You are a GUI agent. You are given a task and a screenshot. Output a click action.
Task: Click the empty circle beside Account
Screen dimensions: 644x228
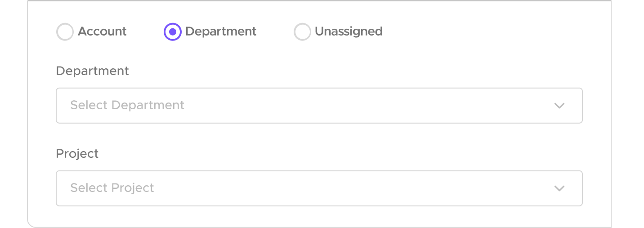pos(65,32)
